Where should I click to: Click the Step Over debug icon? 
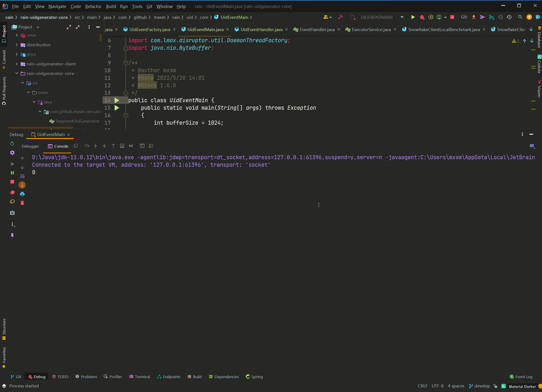tap(87, 146)
